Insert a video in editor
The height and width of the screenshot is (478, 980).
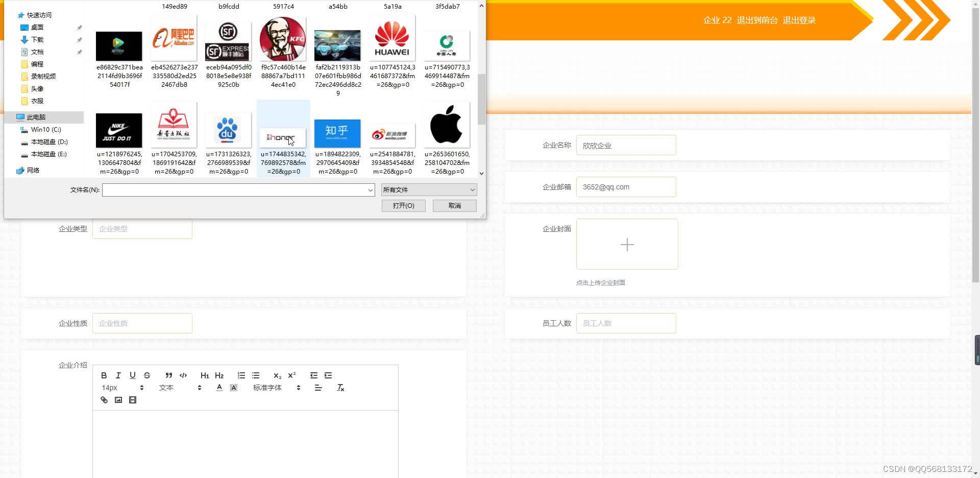pyautogui.click(x=133, y=400)
